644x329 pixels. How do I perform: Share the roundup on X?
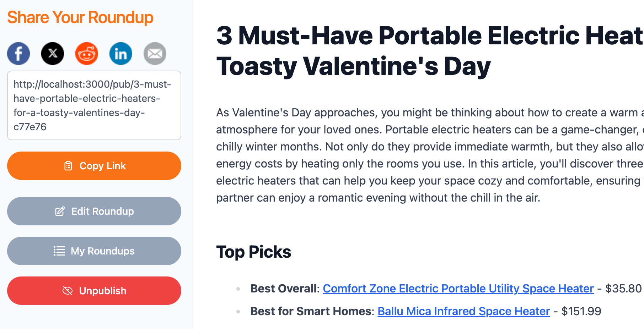coord(53,54)
